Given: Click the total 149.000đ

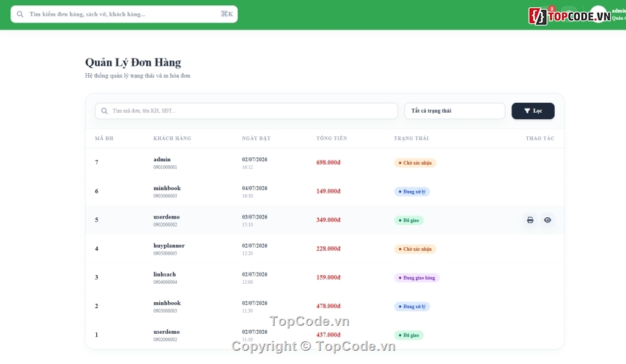Looking at the screenshot, I should point(329,191).
